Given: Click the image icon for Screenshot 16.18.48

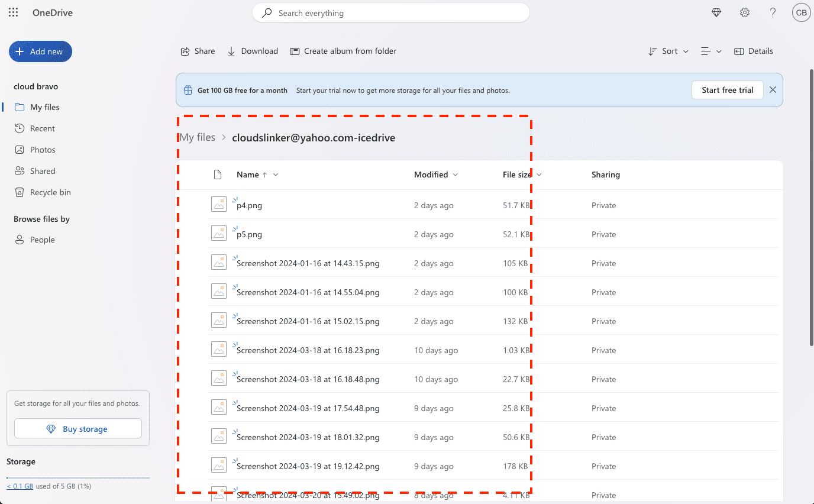Looking at the screenshot, I should [219, 378].
